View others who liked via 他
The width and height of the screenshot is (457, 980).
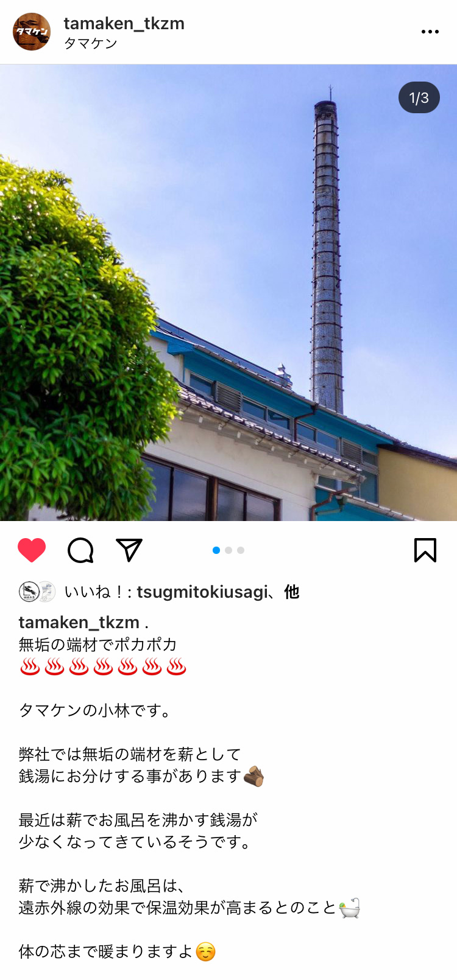point(292,592)
